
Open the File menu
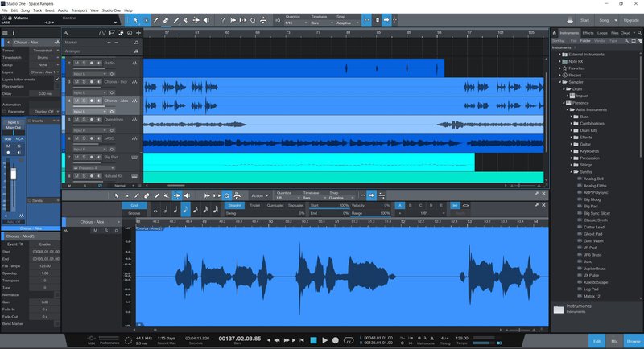5,10
